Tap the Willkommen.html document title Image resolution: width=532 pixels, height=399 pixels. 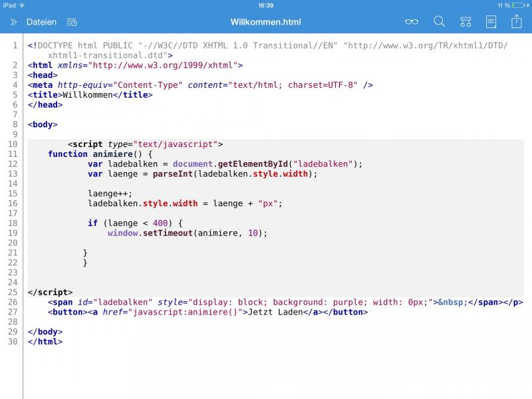tap(265, 22)
